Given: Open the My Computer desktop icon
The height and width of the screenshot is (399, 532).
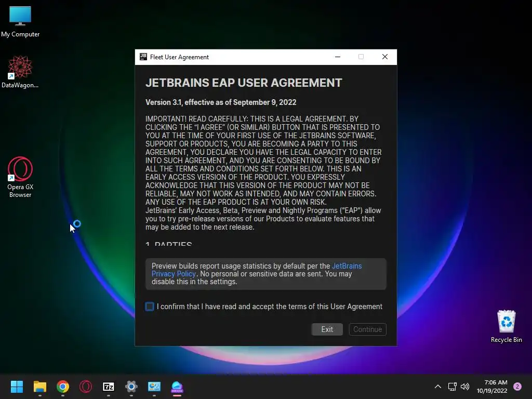Looking at the screenshot, I should point(20,22).
